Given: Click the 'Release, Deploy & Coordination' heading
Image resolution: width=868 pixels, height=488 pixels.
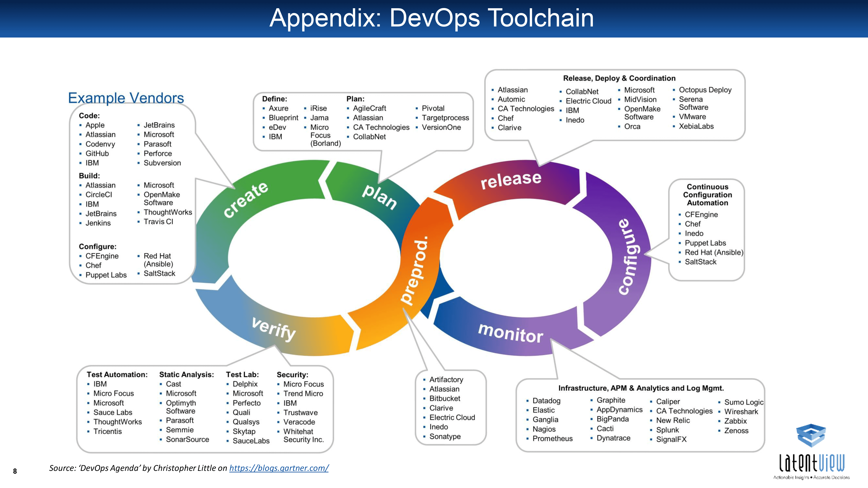Looking at the screenshot, I should 619,78.
